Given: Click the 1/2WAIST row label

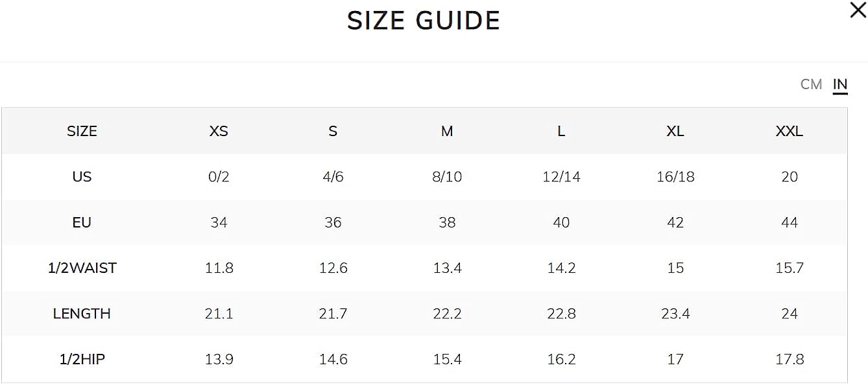Looking at the screenshot, I should (82, 268).
